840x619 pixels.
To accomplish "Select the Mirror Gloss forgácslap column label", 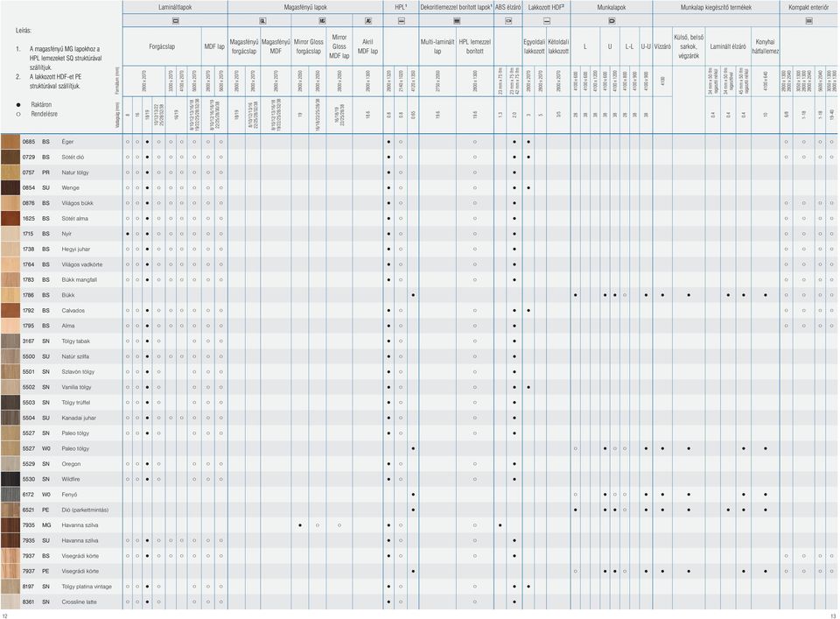I will point(309,46).
